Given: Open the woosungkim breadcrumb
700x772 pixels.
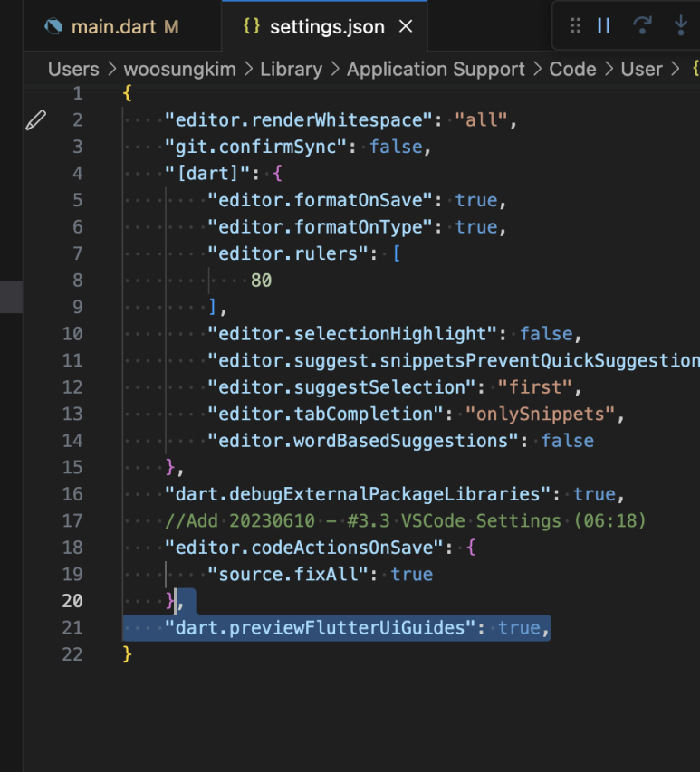Looking at the screenshot, I should coord(180,70).
